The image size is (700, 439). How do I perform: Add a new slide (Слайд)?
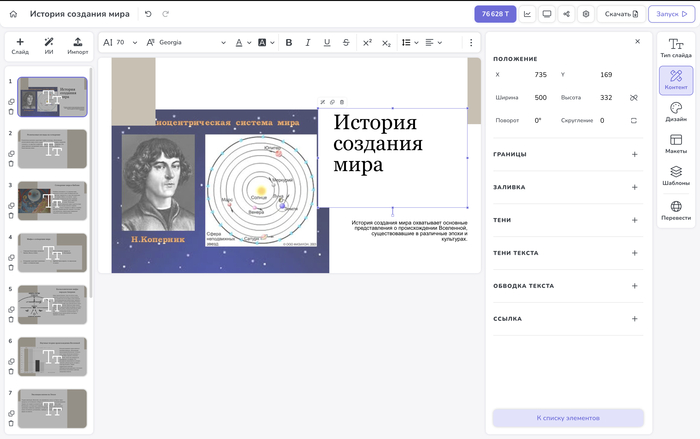20,46
